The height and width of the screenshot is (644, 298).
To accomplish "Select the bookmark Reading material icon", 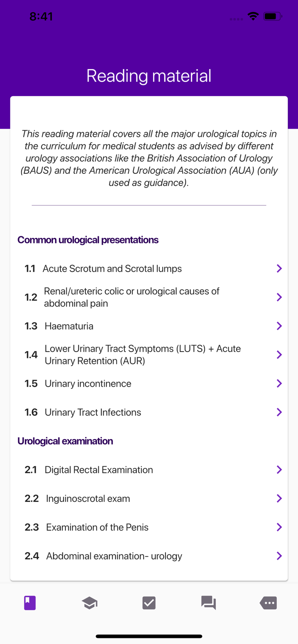I will click(x=29, y=603).
